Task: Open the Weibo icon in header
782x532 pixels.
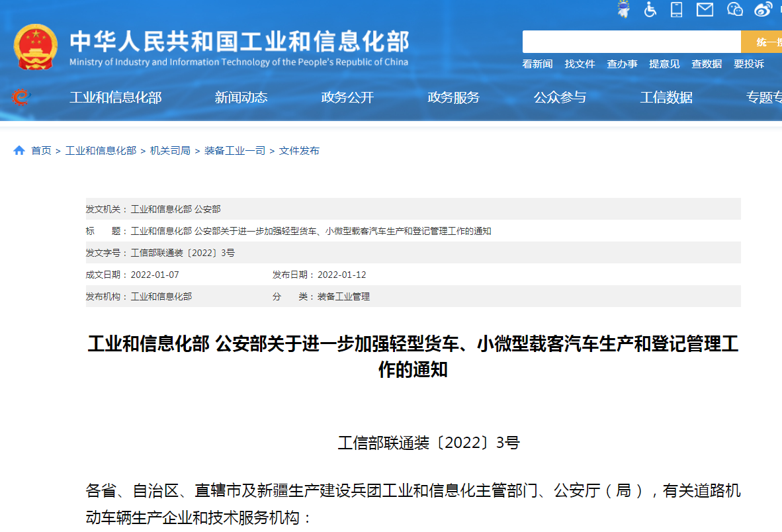Action: [x=763, y=9]
